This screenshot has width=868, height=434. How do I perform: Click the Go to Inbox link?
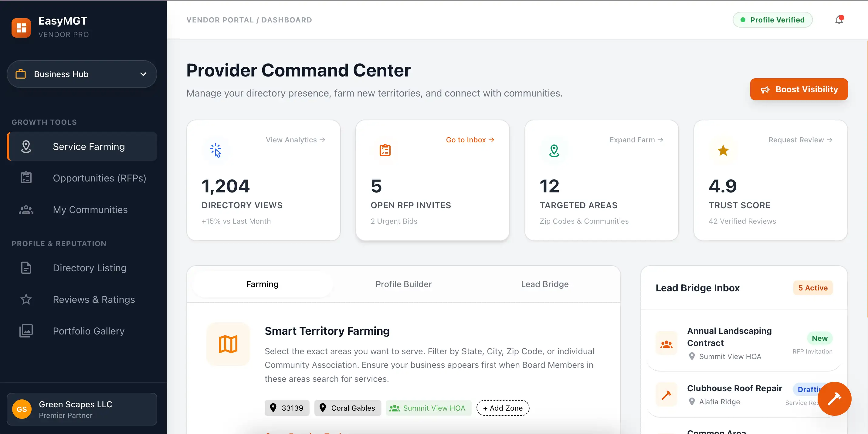[470, 140]
